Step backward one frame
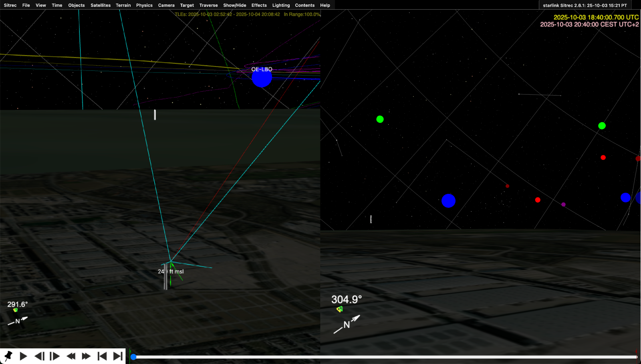 (x=39, y=356)
